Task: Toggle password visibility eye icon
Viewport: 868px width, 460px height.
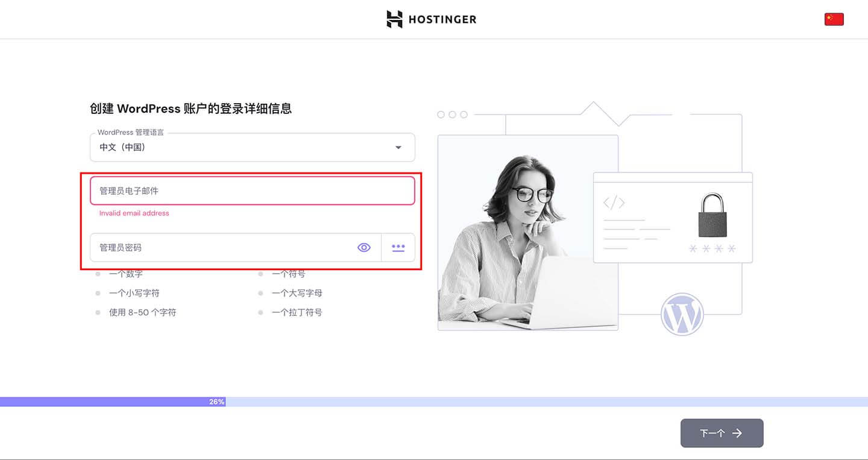Action: tap(364, 247)
